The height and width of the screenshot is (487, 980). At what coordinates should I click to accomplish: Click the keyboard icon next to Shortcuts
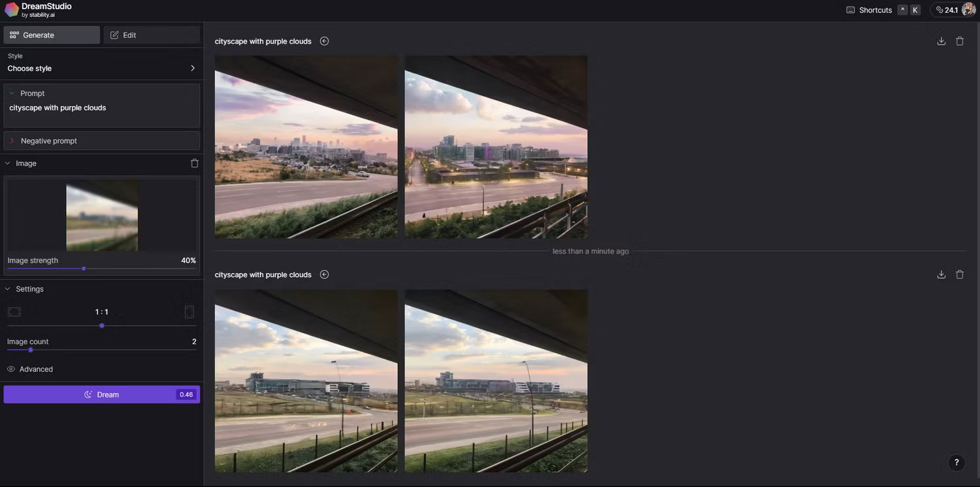click(849, 9)
